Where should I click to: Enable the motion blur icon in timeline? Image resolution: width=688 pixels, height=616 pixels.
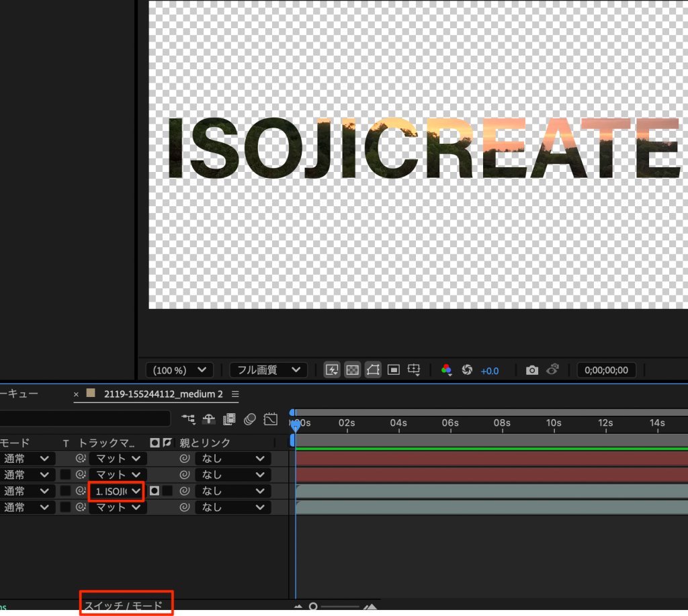coord(250,419)
